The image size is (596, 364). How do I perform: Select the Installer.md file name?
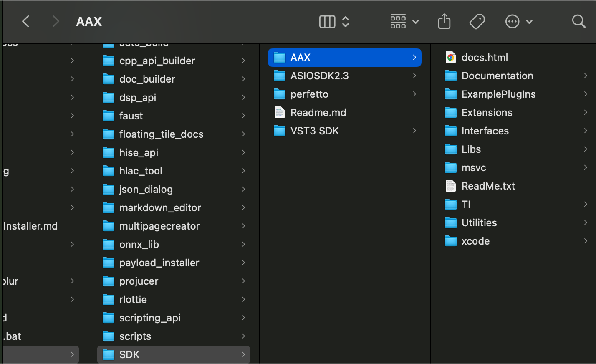pyautogui.click(x=30, y=226)
